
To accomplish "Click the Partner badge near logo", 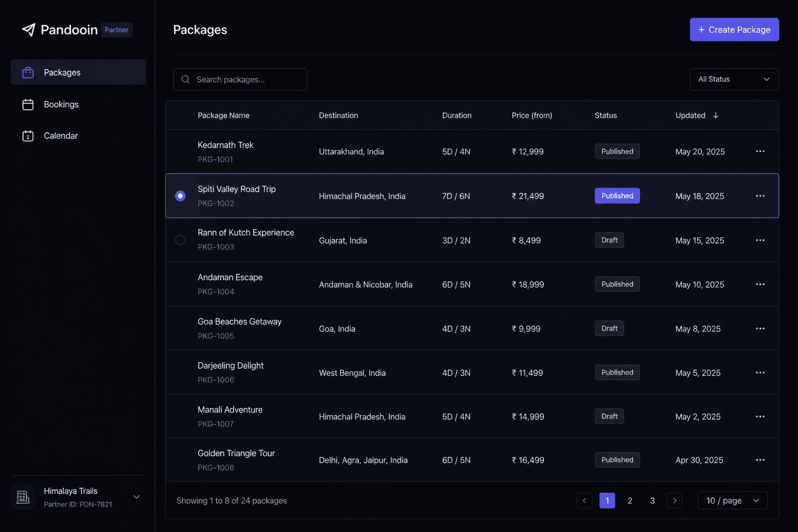I will (x=116, y=30).
